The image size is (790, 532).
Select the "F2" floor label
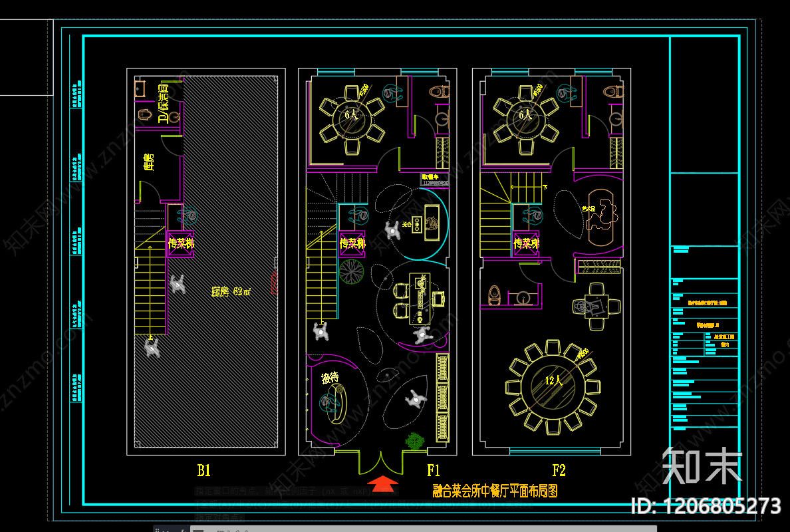coord(559,471)
